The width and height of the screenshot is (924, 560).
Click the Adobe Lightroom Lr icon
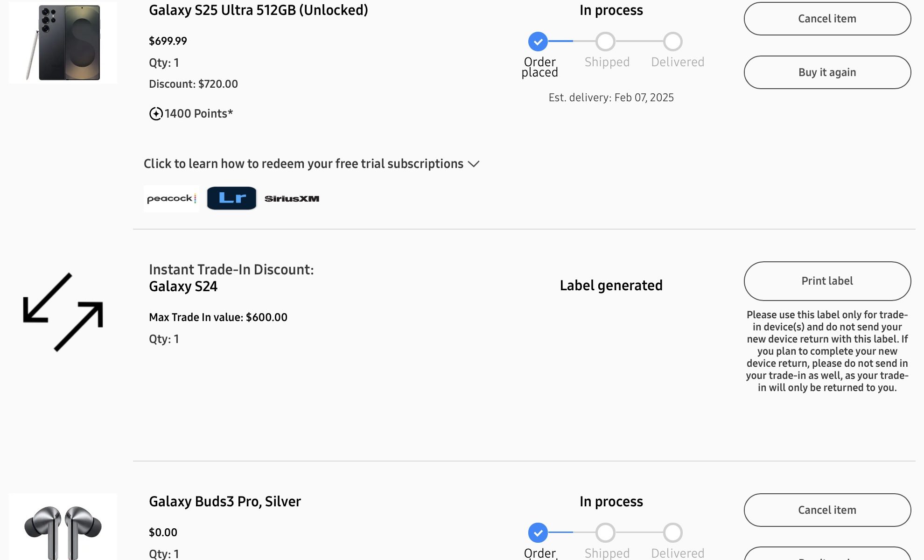[x=231, y=198]
